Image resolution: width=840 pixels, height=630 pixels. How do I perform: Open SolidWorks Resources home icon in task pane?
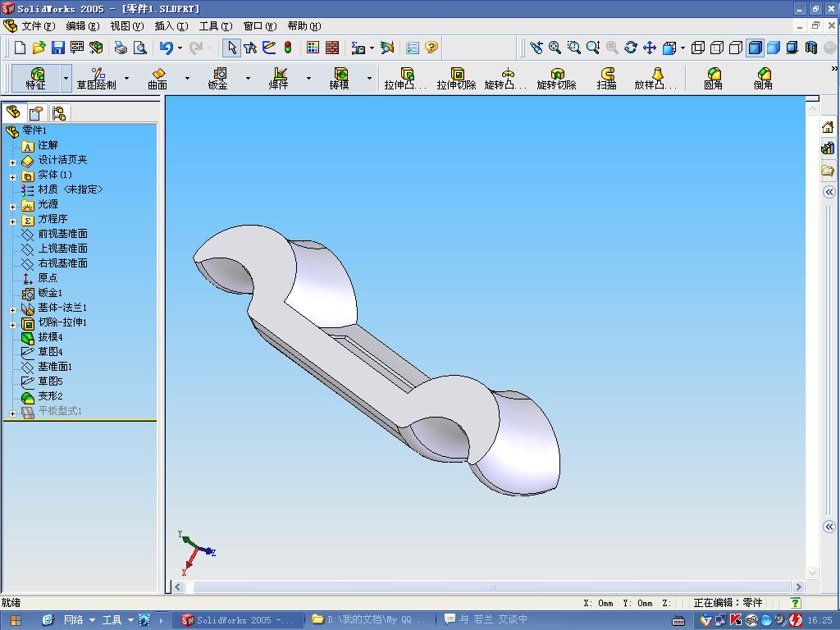828,127
